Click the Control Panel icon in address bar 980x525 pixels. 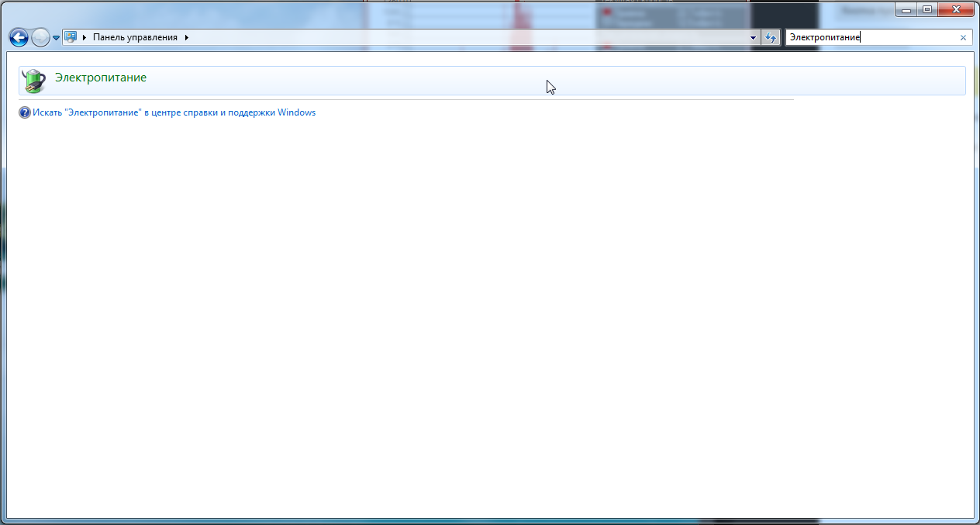tap(71, 37)
